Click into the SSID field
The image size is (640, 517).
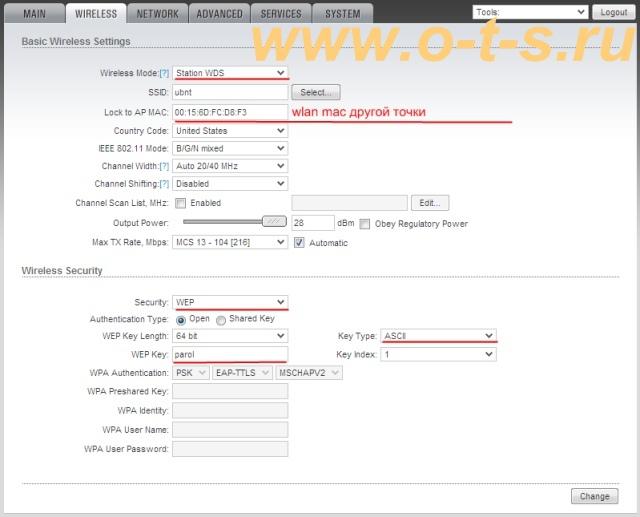tap(230, 92)
